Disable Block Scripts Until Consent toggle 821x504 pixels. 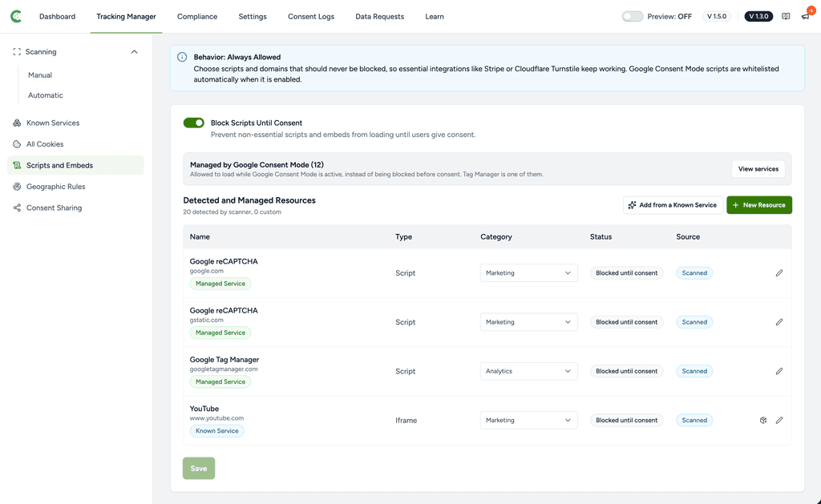tap(194, 123)
